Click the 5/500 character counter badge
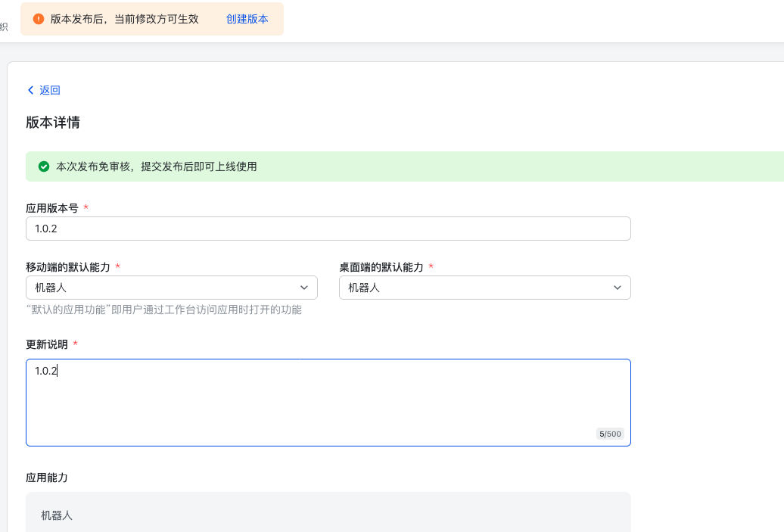Image resolution: width=784 pixels, height=532 pixels. [x=609, y=434]
